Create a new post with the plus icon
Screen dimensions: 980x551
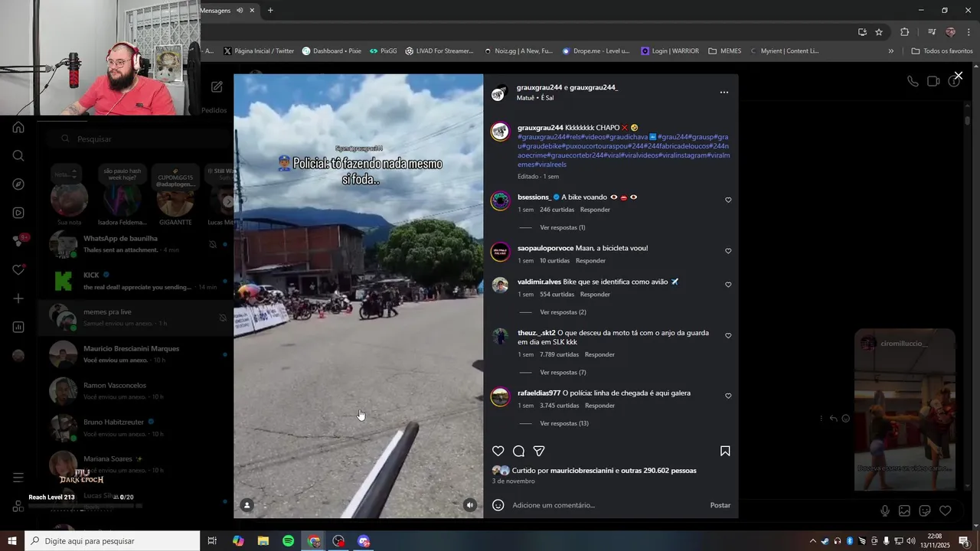[18, 298]
